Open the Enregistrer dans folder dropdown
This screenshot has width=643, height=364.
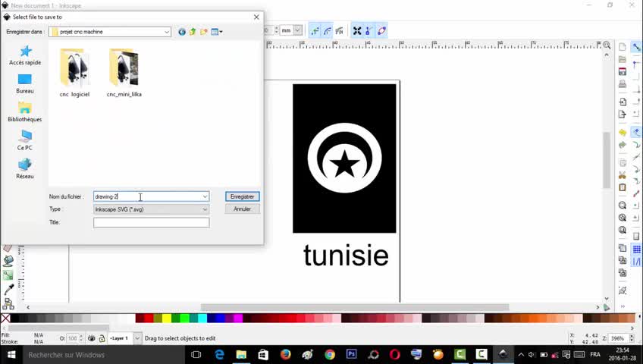167,32
